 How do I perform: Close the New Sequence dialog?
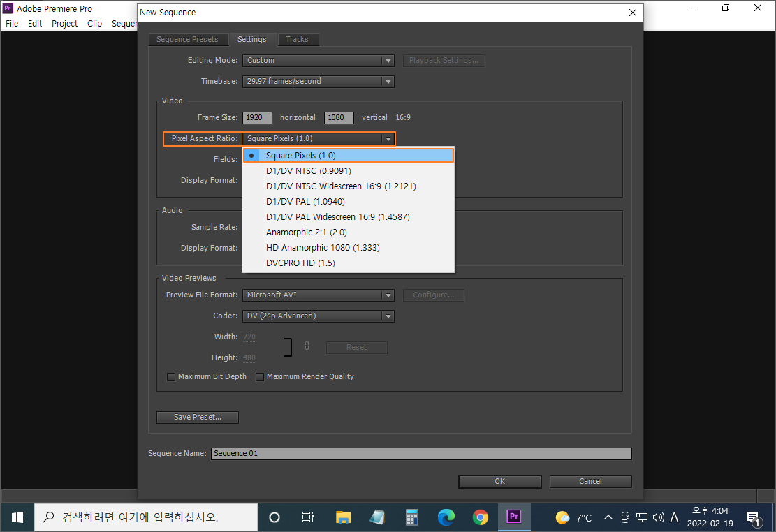[x=633, y=13]
